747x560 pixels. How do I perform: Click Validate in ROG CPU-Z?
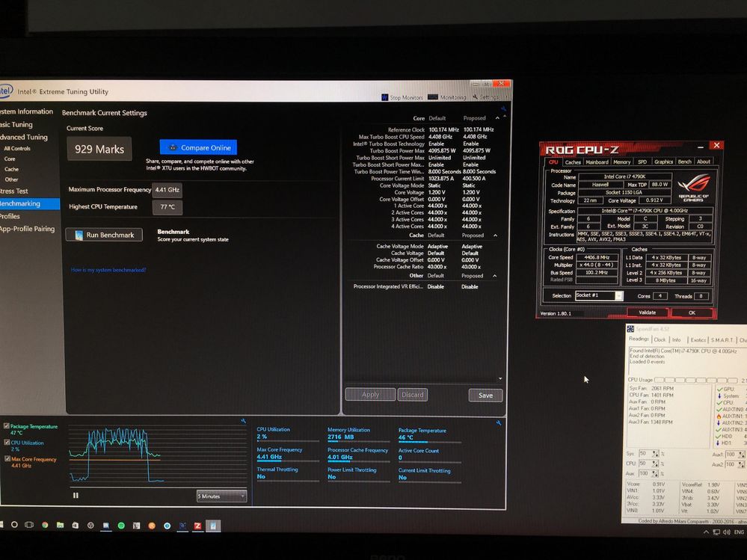647,313
